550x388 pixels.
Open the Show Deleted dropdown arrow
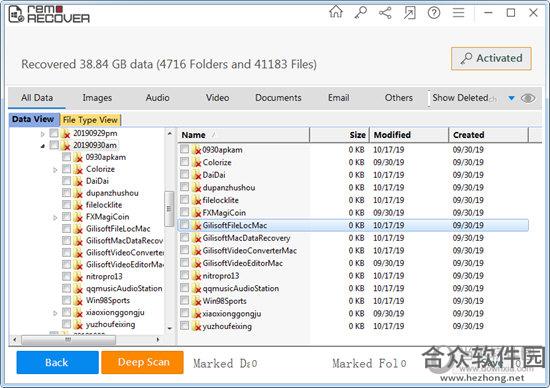click(511, 98)
